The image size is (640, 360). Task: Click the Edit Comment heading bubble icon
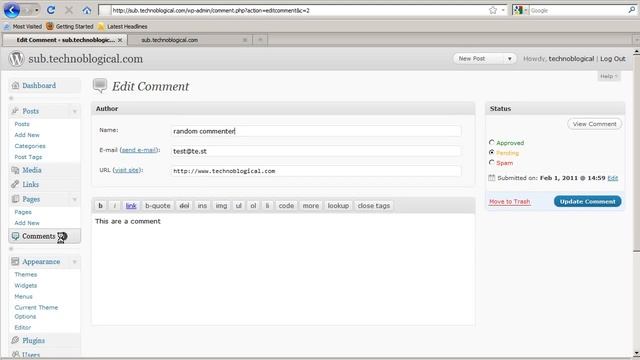[x=100, y=85]
